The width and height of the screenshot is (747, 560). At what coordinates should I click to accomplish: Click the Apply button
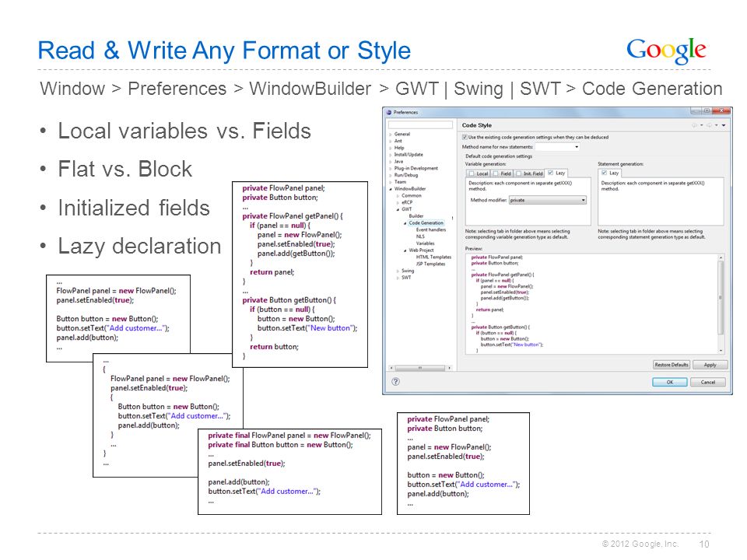click(x=710, y=365)
